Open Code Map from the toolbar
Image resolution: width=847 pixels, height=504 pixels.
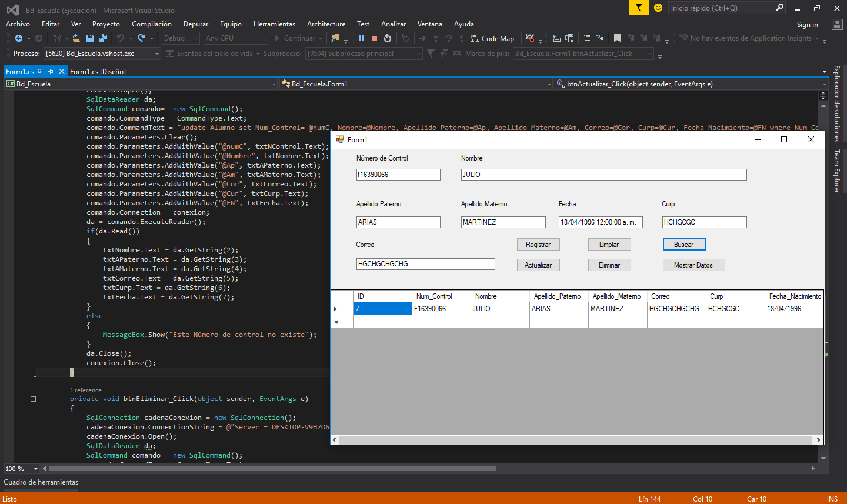point(492,38)
